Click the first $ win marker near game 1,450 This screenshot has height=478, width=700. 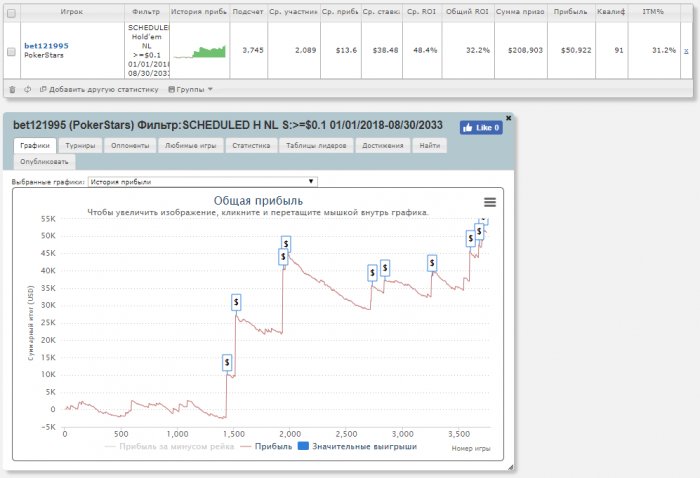click(227, 362)
